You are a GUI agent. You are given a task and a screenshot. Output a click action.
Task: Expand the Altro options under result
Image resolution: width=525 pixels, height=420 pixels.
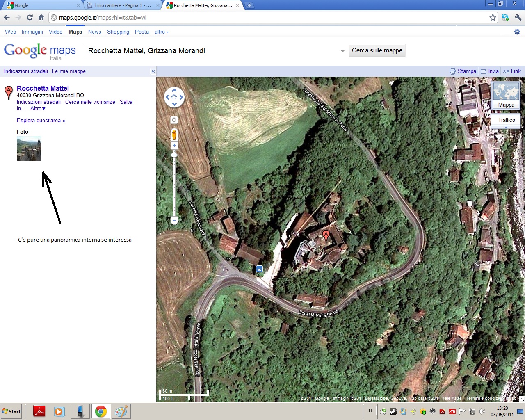pos(38,109)
